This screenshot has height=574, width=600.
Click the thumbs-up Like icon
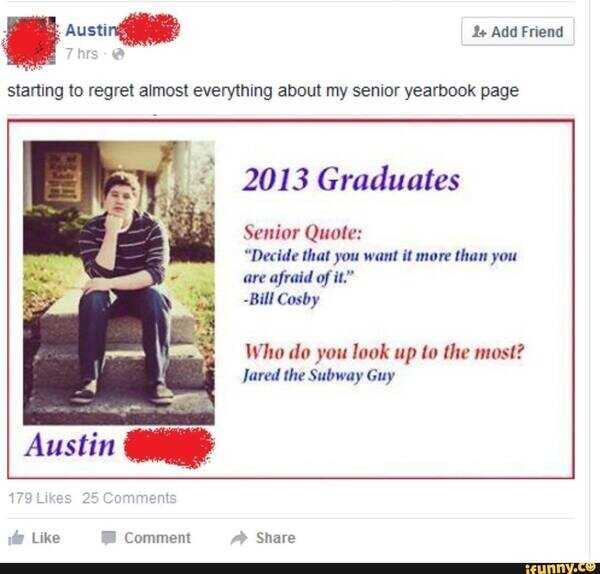point(16,538)
